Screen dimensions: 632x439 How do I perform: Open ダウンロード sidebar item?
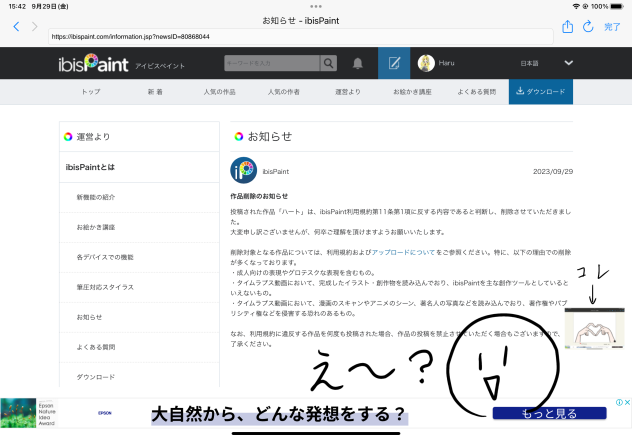(x=139, y=377)
